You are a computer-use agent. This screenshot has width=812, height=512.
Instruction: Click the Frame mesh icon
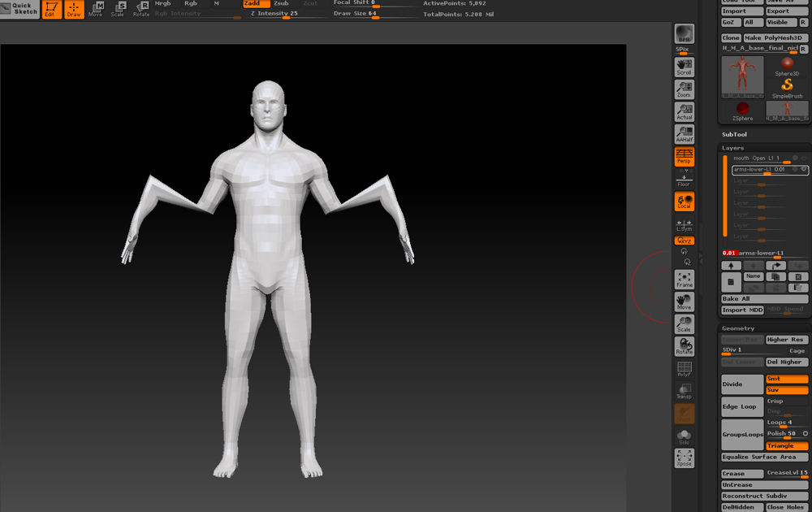(684, 280)
